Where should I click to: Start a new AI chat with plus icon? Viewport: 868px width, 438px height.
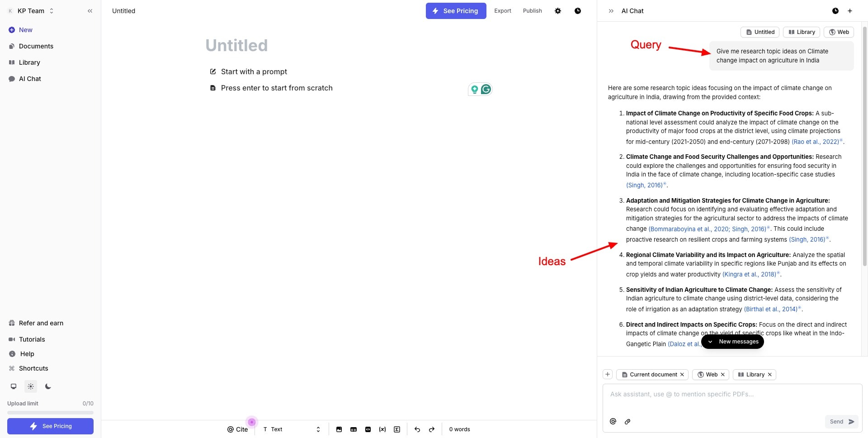click(x=850, y=11)
